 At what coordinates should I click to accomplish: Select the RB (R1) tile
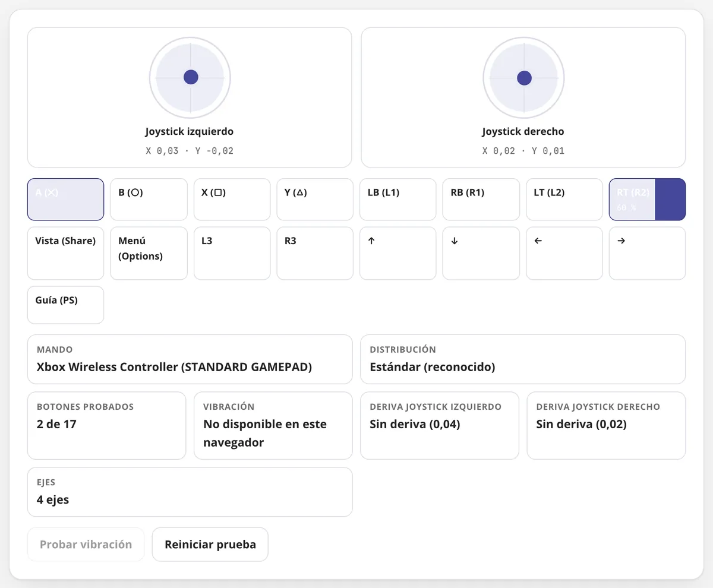(x=481, y=200)
